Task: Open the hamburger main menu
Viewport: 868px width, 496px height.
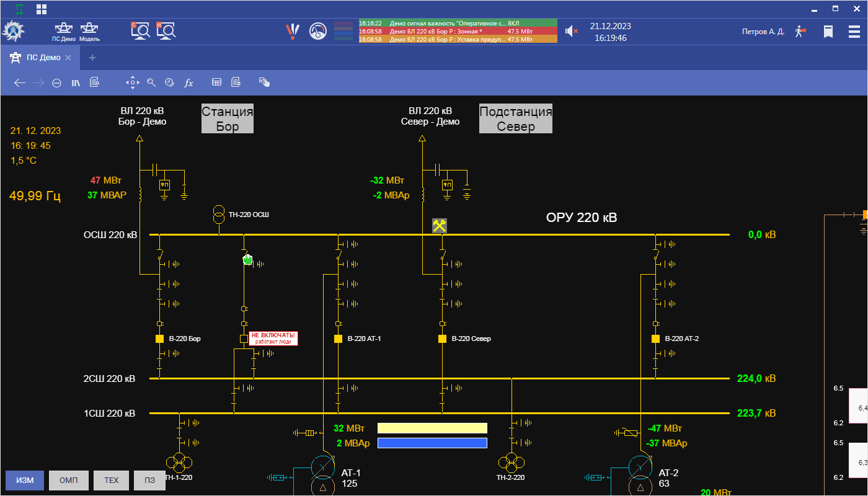Action: [853, 31]
